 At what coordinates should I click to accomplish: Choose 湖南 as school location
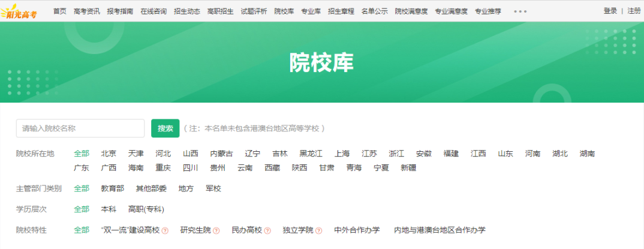tap(587, 154)
